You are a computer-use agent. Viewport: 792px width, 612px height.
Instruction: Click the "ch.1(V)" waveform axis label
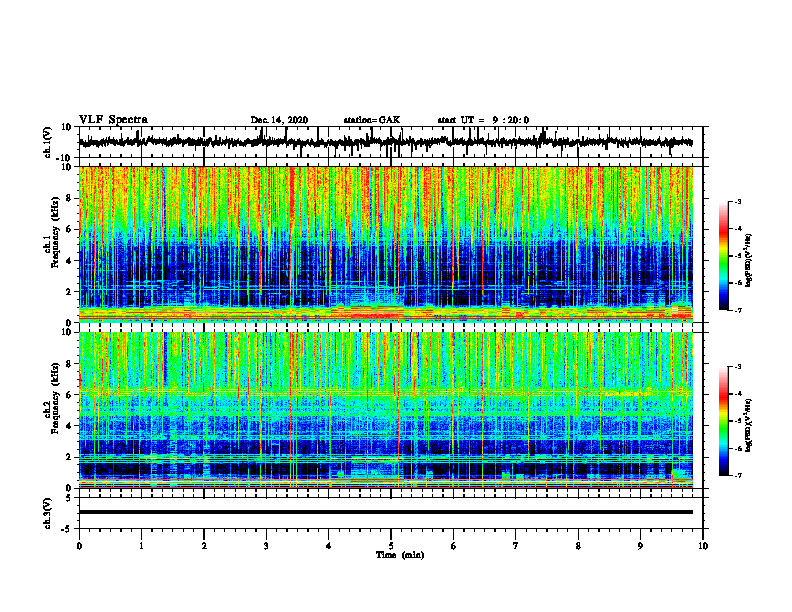[x=47, y=142]
